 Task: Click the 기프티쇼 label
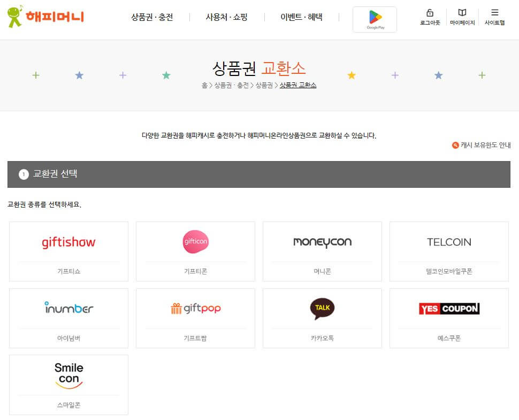click(x=68, y=271)
